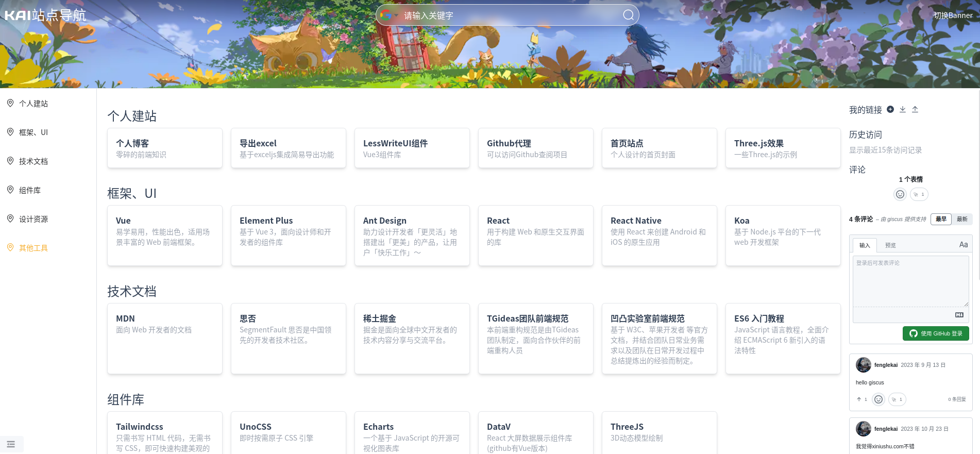Open the Google search engine selector
This screenshot has width=980, height=454.
coord(388,15)
